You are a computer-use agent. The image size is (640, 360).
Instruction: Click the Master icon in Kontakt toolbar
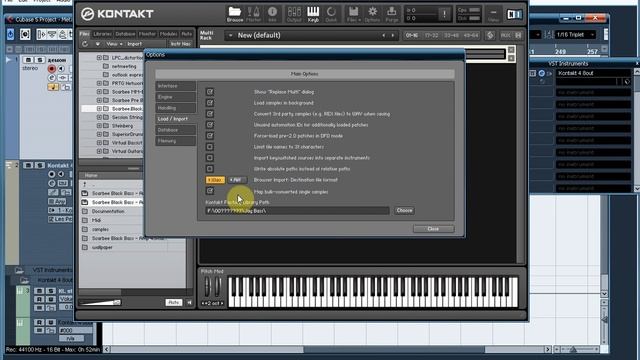point(253,14)
